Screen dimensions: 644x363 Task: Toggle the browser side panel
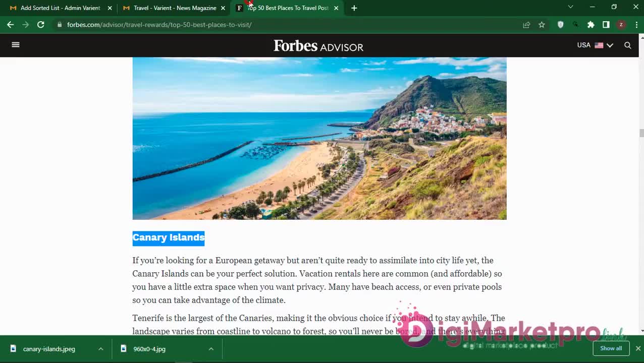coord(606,24)
